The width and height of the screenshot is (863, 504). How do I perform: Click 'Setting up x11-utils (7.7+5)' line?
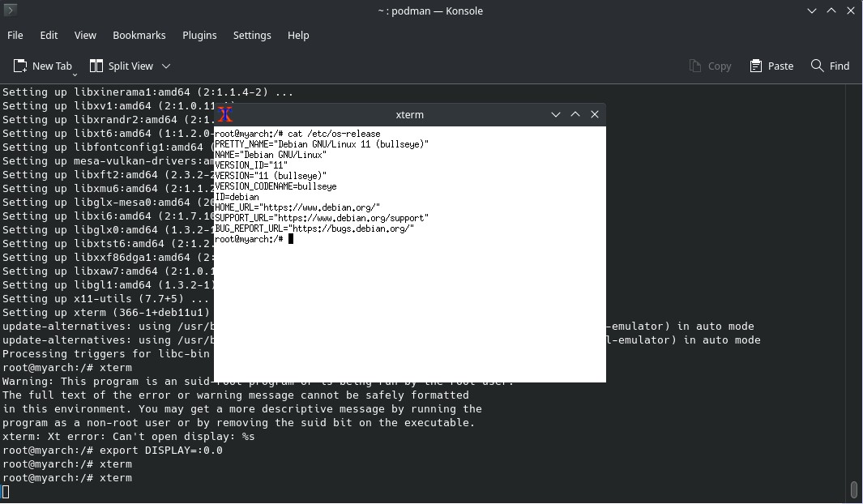click(105, 298)
